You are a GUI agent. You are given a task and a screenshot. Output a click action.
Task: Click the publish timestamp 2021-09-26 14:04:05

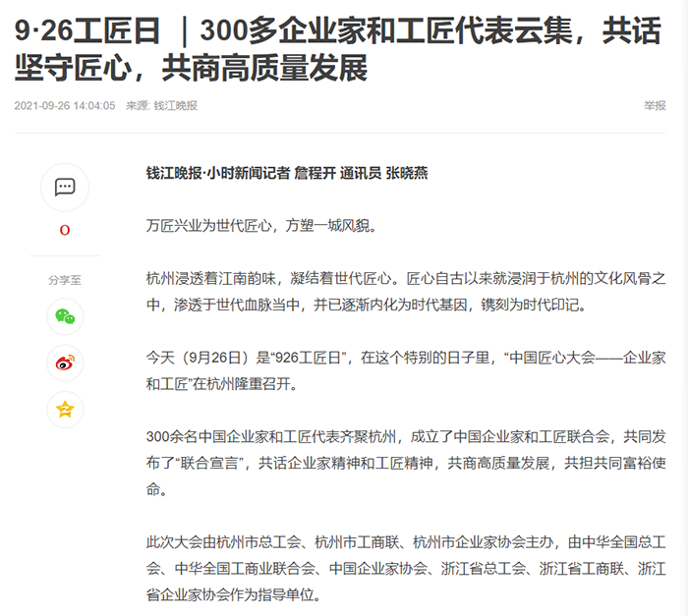click(x=65, y=106)
